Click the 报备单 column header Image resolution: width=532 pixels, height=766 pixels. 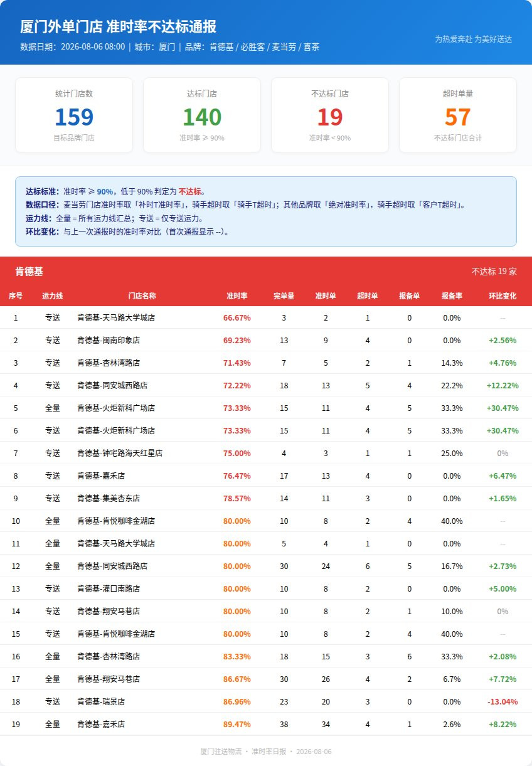click(x=410, y=295)
